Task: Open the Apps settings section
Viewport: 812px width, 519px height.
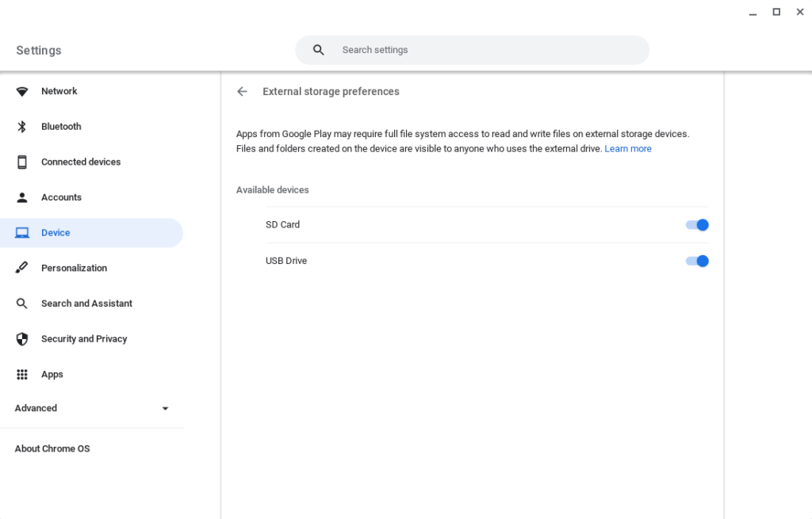Action: (x=92, y=374)
